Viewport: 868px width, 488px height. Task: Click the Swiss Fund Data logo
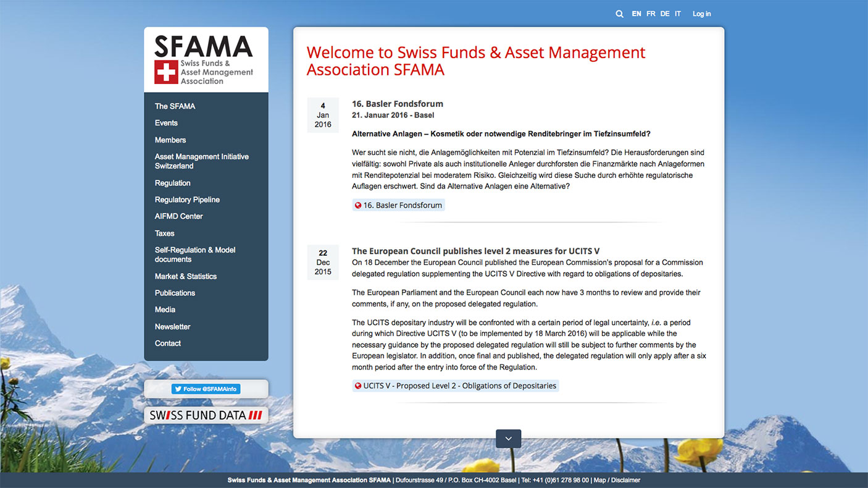(206, 416)
